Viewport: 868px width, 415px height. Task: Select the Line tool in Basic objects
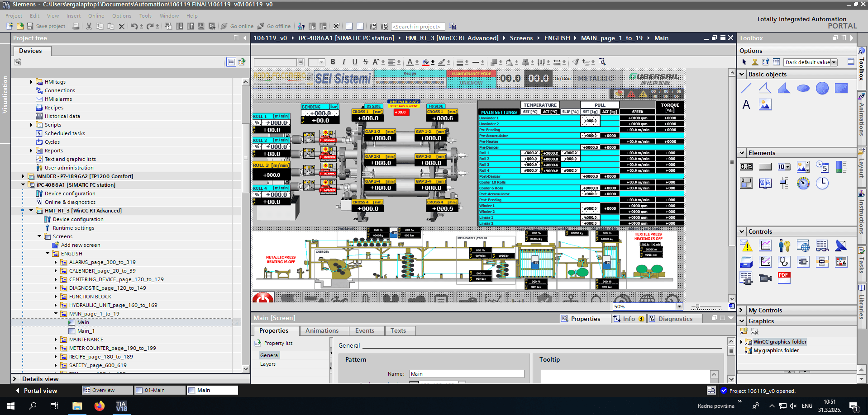tap(746, 88)
